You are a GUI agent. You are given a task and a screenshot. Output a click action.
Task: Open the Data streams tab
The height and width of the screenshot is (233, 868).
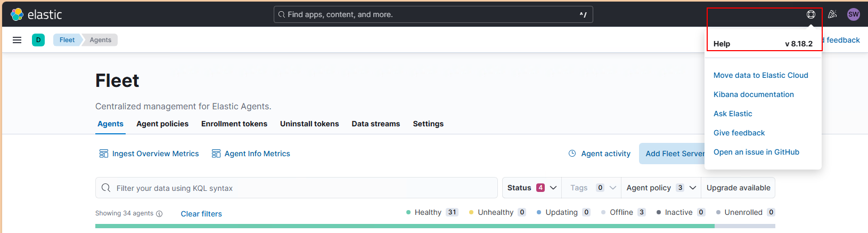[x=376, y=124]
